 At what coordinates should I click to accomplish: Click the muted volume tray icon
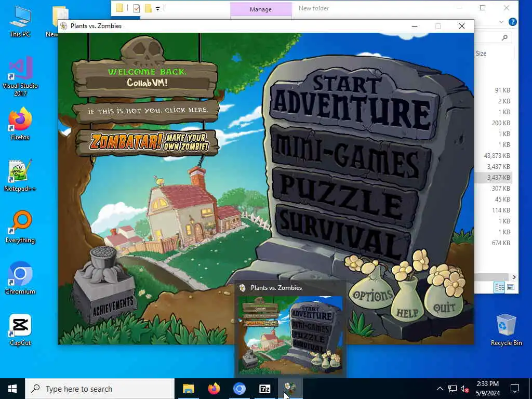pos(465,389)
